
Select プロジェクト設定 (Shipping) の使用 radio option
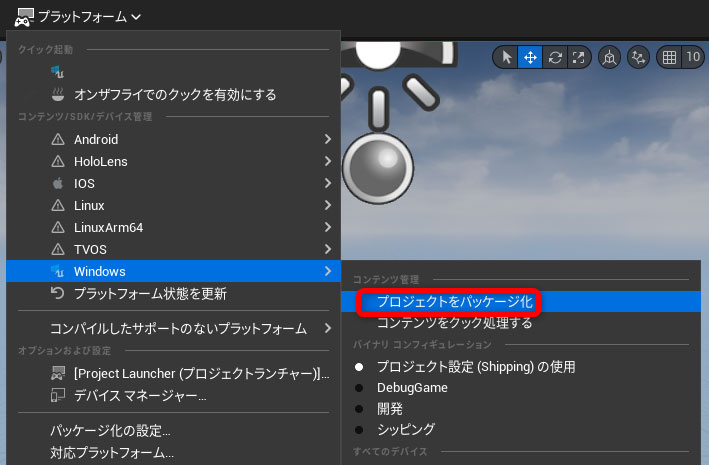521,367
